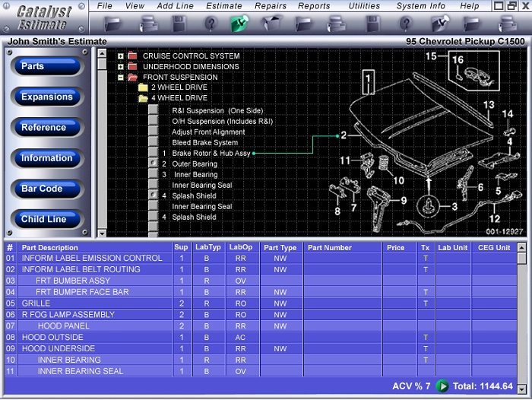This screenshot has width=532, height=400.
Task: Click callout number 9 on the diagram
Action: tap(404, 200)
